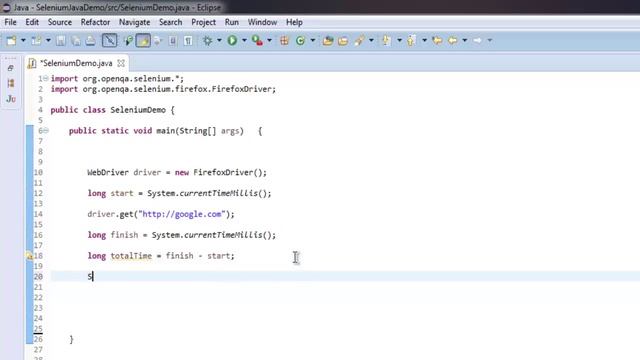
Task: Collapse the import section fold on line 1
Action: pos(46,78)
